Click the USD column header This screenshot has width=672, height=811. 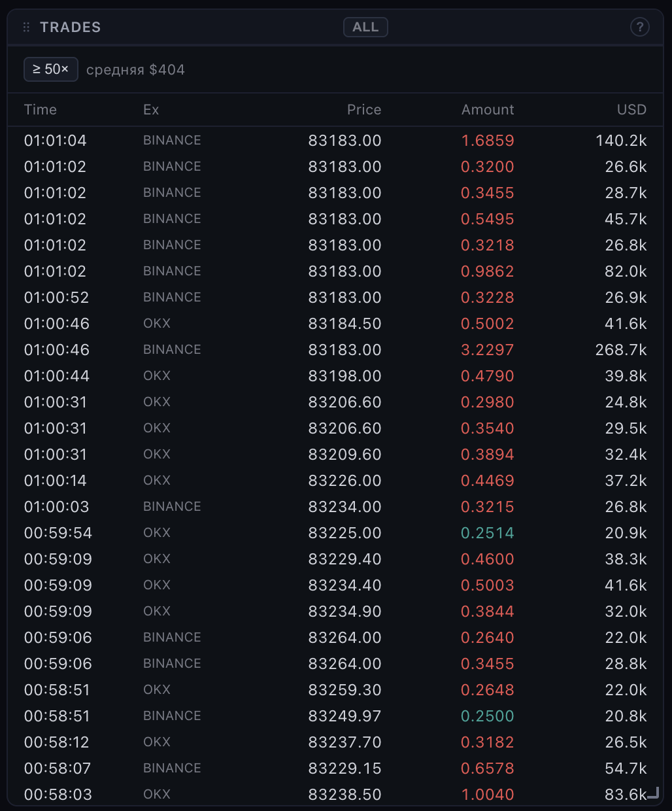[x=631, y=110]
